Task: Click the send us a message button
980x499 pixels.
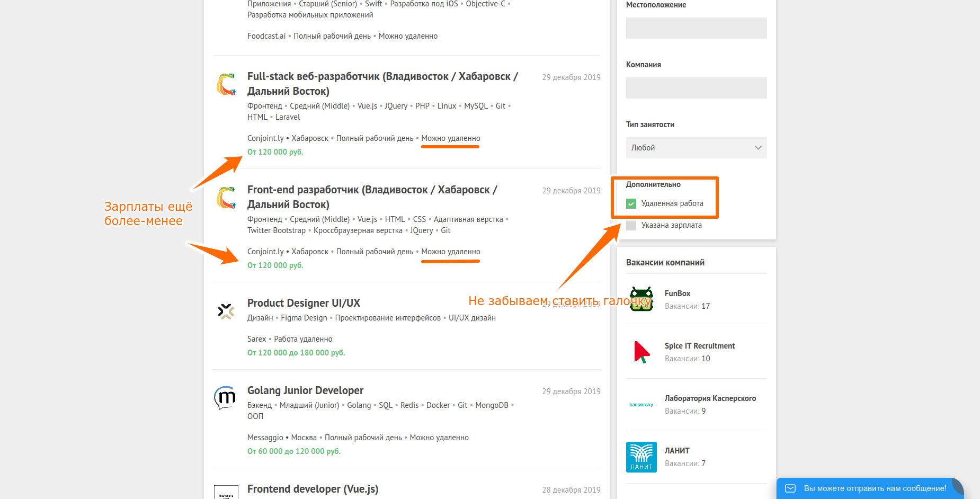Action: tap(869, 488)
